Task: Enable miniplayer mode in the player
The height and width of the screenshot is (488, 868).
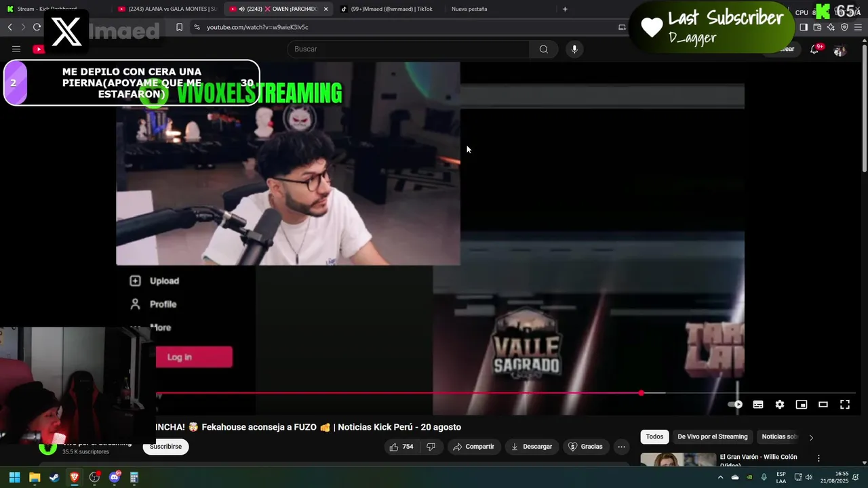Action: [802, 405]
